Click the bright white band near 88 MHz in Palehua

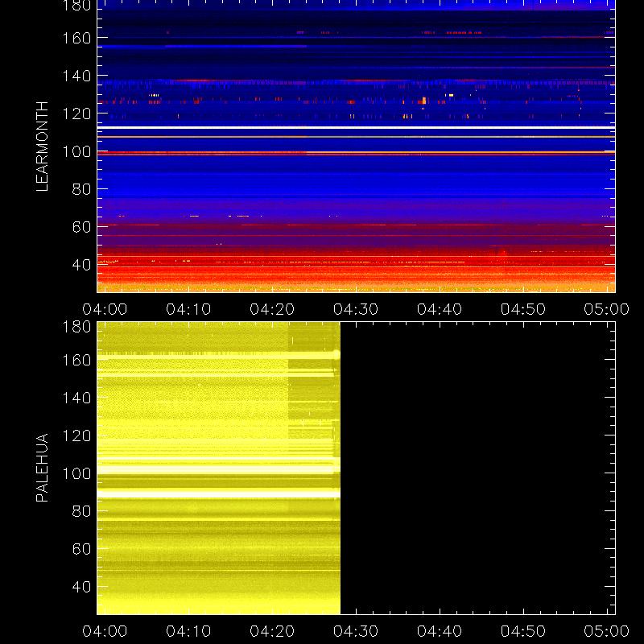pos(218,495)
